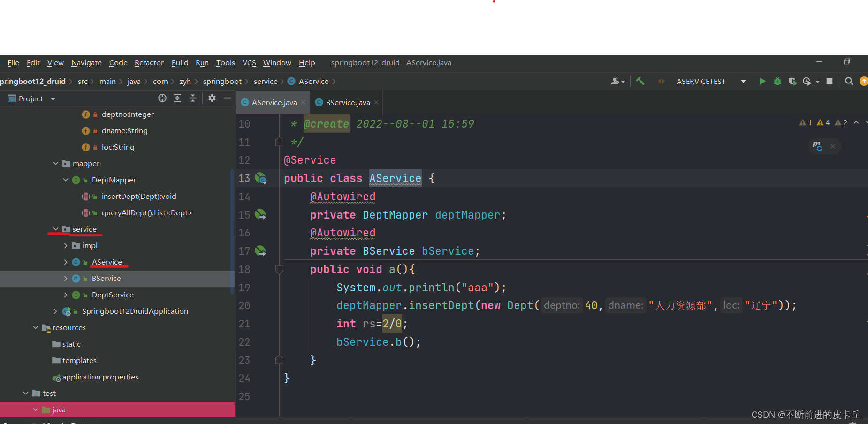868x424 pixels.
Task: Click the service breadcrumb
Action: [266, 81]
